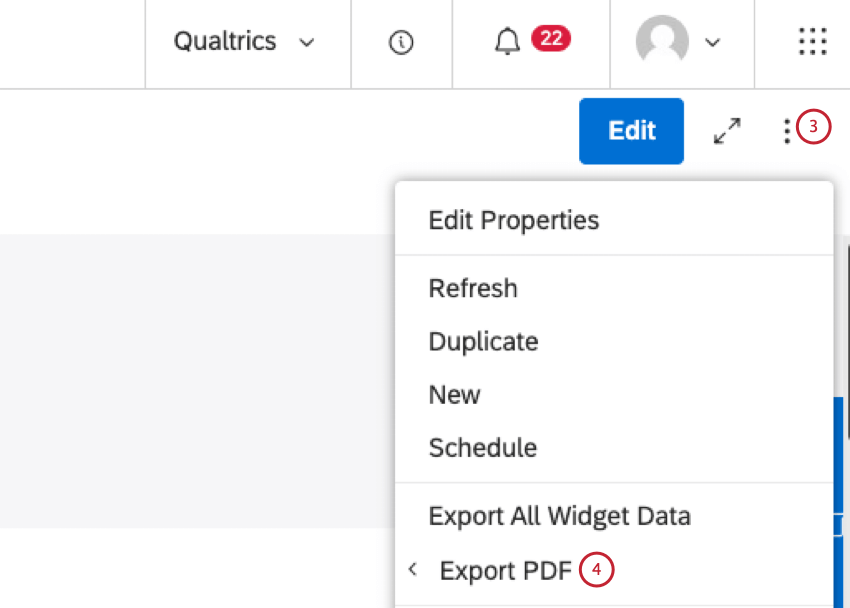Click the user profile avatar
The height and width of the screenshot is (608, 850).
pyautogui.click(x=662, y=42)
